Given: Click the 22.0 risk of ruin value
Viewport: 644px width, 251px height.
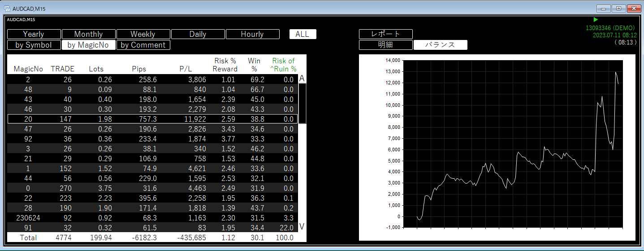Looking at the screenshot, I should point(286,228).
